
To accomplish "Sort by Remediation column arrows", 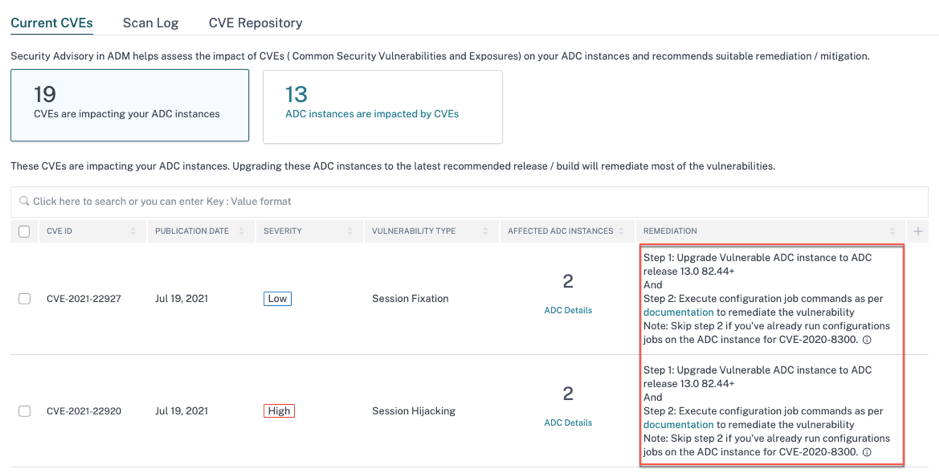I will pyautogui.click(x=892, y=231).
